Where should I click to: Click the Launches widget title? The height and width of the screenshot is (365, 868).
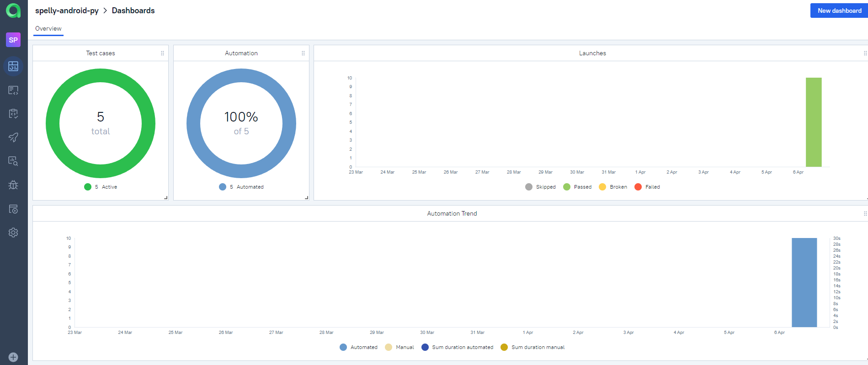[x=592, y=53]
